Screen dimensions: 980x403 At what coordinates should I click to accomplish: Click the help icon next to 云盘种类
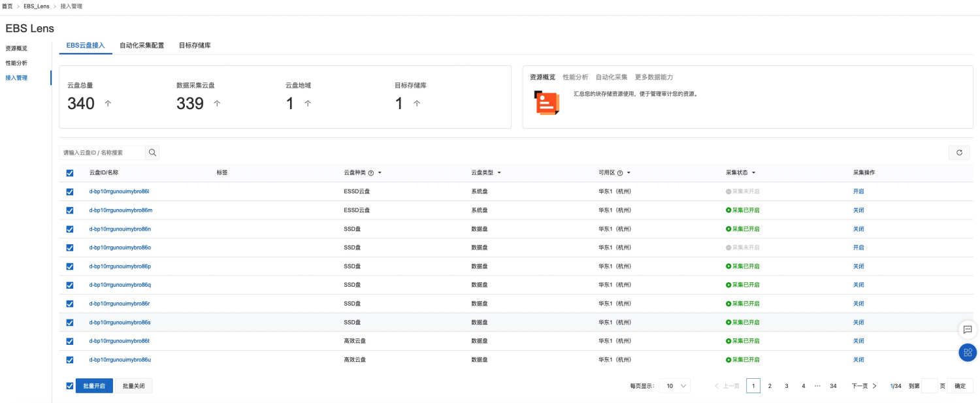coord(371,173)
